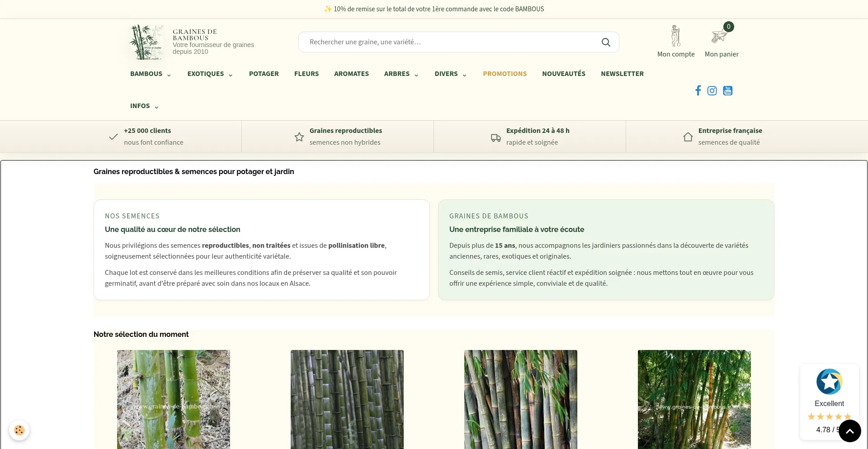Click the Excellent rating stars
This screenshot has width=868, height=449.
tap(830, 416)
